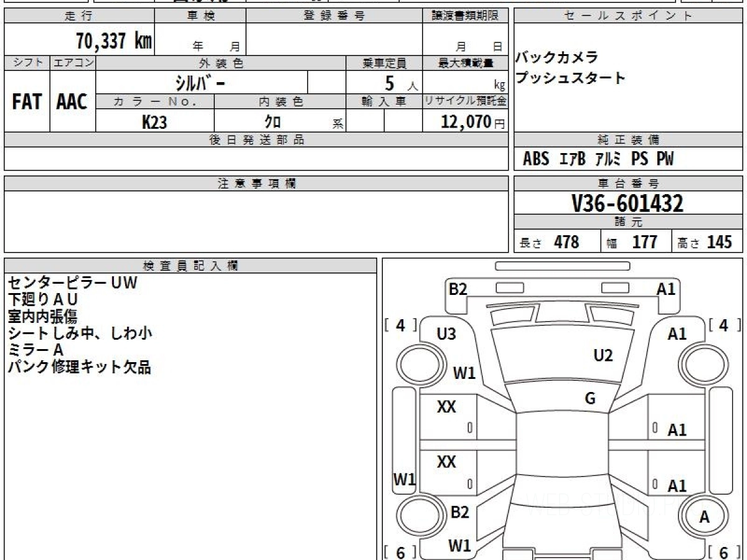This screenshot has width=747, height=560.
Task: Click the 下廻り A U note
Action: coord(42,300)
